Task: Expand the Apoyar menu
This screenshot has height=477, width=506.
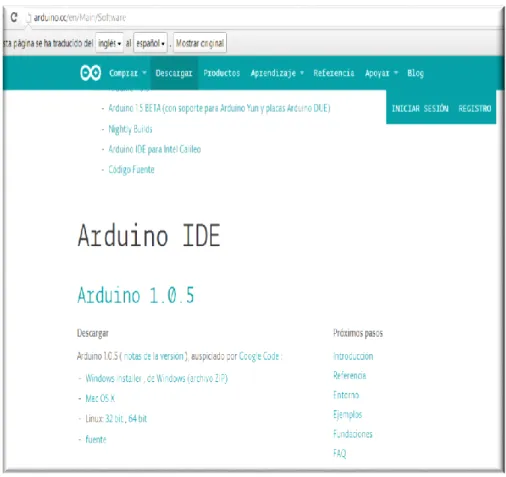Action: [x=381, y=73]
